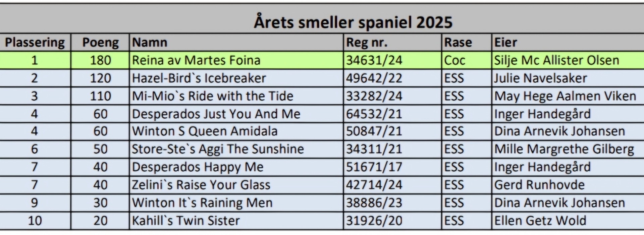This screenshot has width=644, height=235.
Task: Click the green cell with 180 points
Action: click(100, 60)
